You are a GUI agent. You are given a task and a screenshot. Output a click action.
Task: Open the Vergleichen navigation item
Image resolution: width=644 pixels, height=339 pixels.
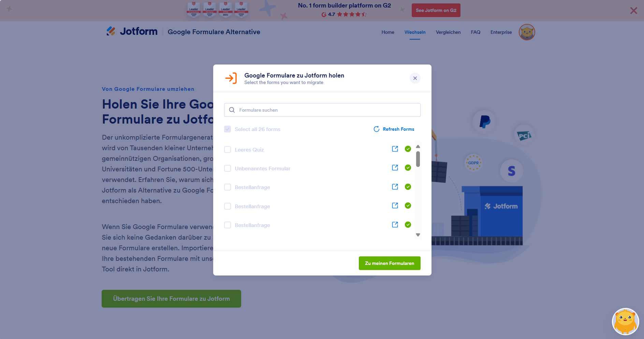click(x=448, y=32)
